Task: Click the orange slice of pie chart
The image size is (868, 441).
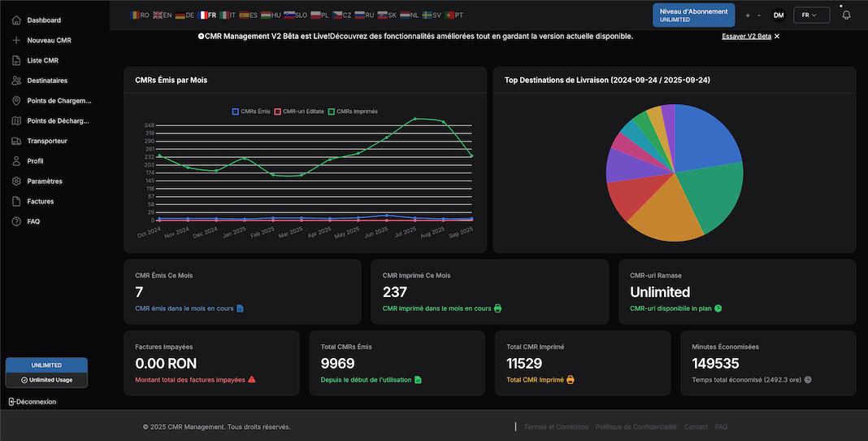Action: 662,216
